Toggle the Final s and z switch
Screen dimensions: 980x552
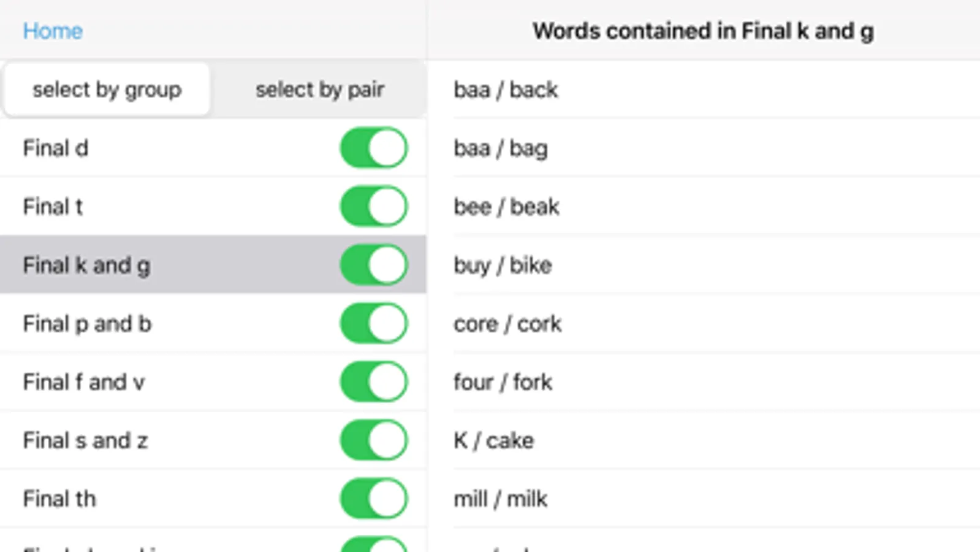(x=373, y=440)
